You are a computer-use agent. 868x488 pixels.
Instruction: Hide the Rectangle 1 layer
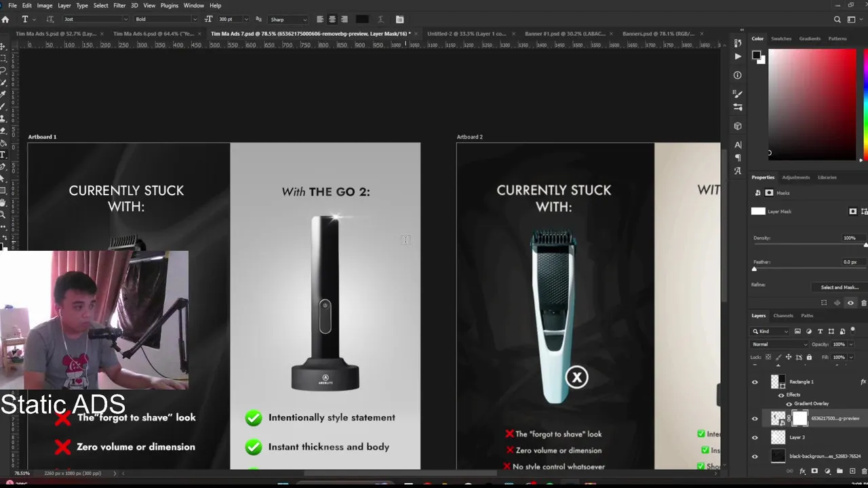coord(755,382)
